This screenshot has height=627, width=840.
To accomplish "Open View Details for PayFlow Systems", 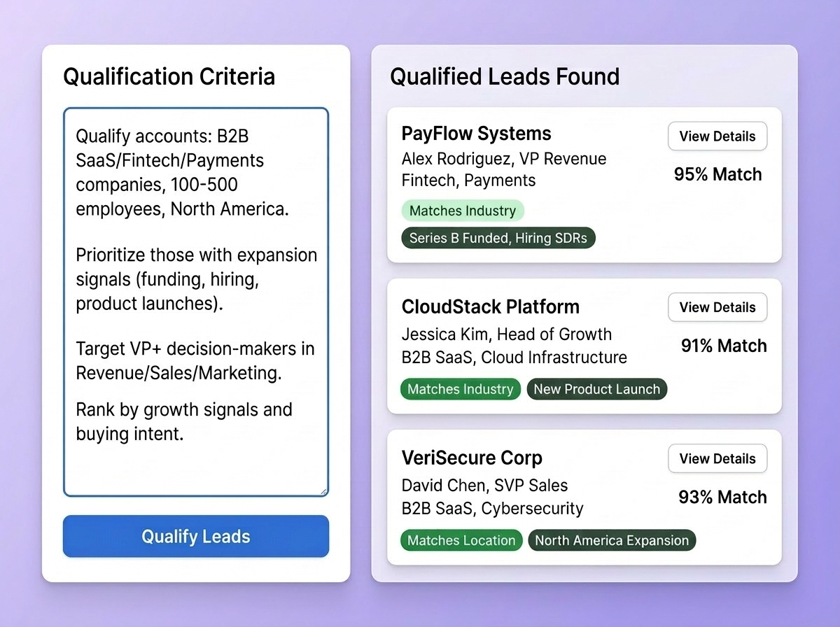I will [x=717, y=136].
